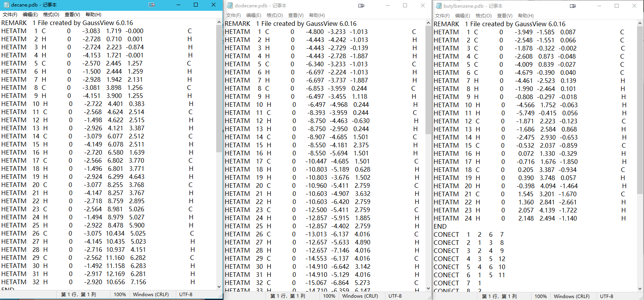Maximize the decane.pdb Notepad window

pos(196,5)
